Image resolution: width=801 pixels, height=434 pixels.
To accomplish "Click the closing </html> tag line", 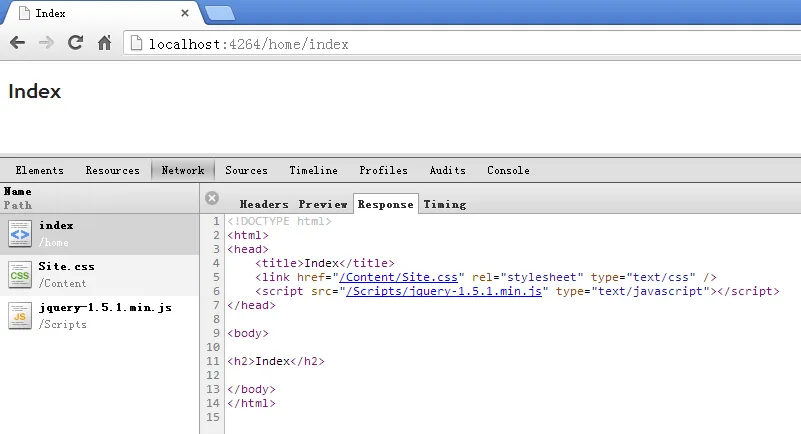I will pos(251,403).
